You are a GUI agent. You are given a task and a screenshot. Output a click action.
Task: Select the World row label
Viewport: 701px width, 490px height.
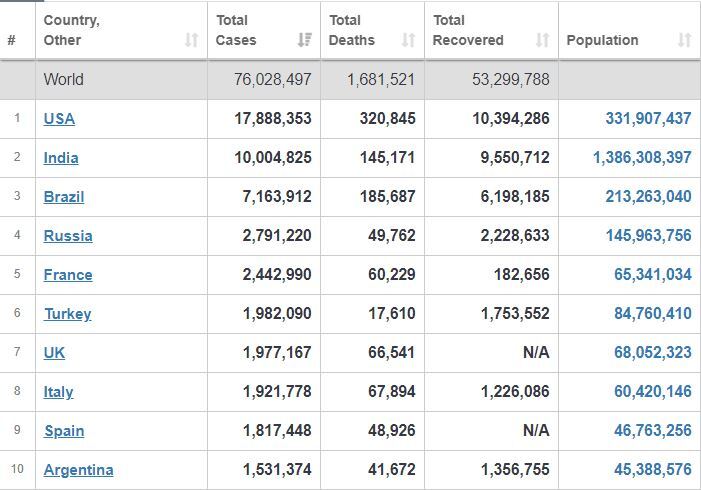(x=63, y=80)
